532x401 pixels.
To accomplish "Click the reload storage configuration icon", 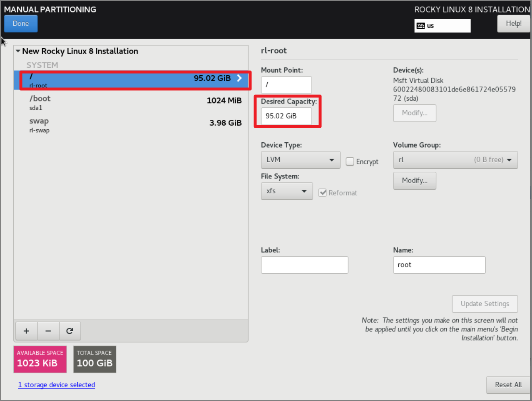I will pyautogui.click(x=70, y=331).
